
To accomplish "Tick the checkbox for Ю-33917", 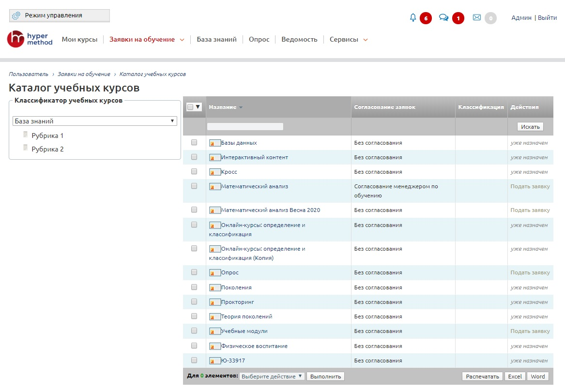I will click(194, 360).
